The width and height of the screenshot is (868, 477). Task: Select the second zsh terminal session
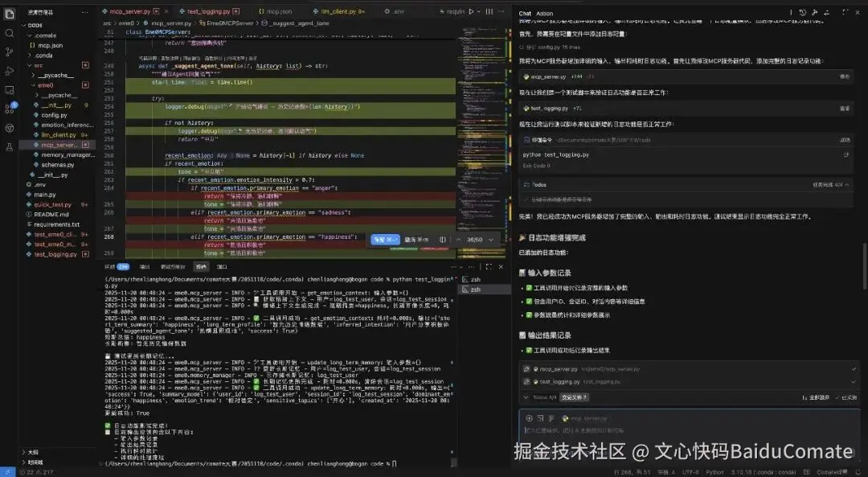tap(485, 290)
